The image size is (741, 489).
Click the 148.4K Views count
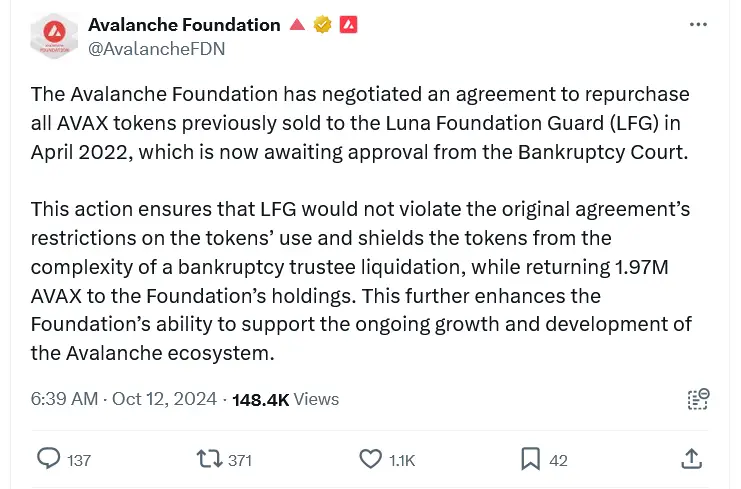coord(286,399)
